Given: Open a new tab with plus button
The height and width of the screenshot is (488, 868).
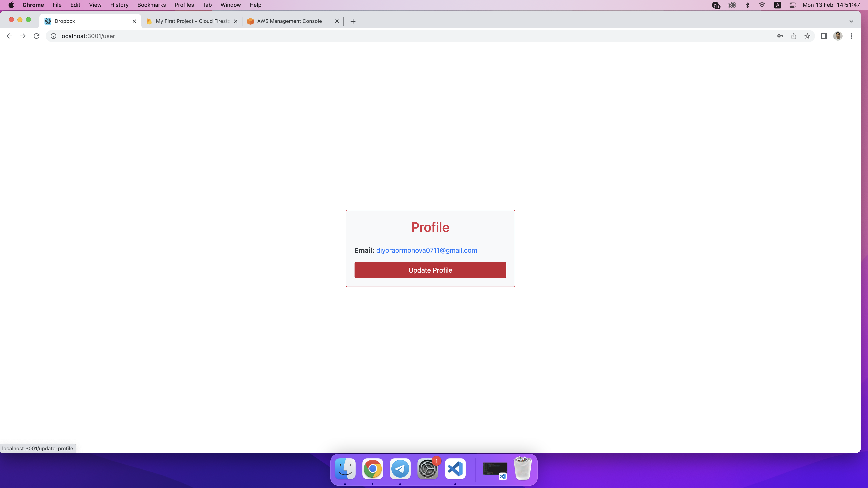Looking at the screenshot, I should pyautogui.click(x=353, y=21).
